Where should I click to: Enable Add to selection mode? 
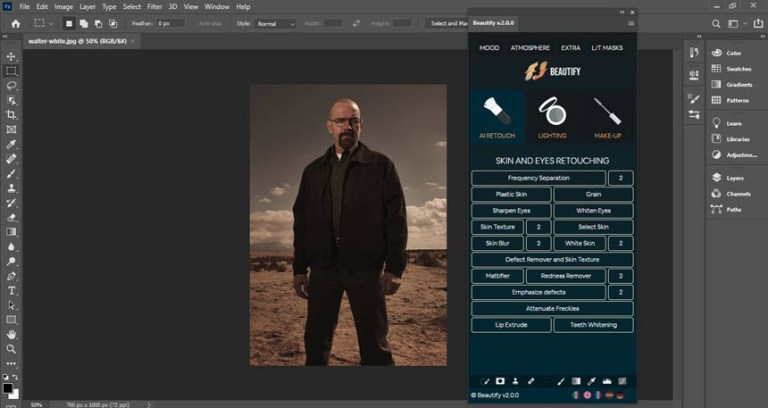pyautogui.click(x=84, y=24)
